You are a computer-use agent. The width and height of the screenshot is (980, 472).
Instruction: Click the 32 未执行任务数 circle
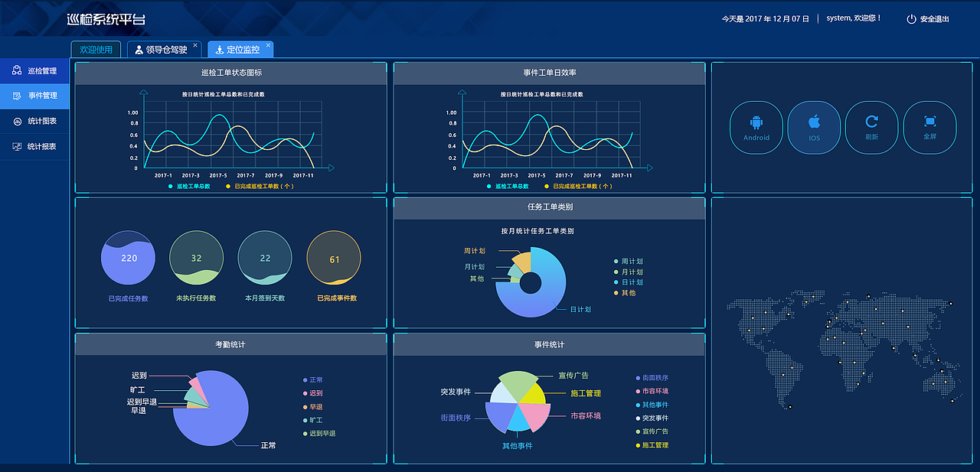click(x=196, y=258)
